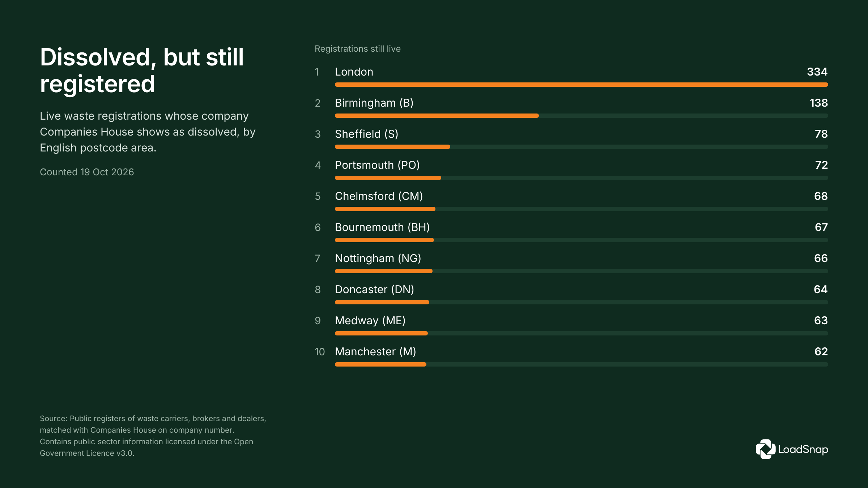
Task: Click the Portsmouth value 72
Action: pyautogui.click(x=822, y=165)
